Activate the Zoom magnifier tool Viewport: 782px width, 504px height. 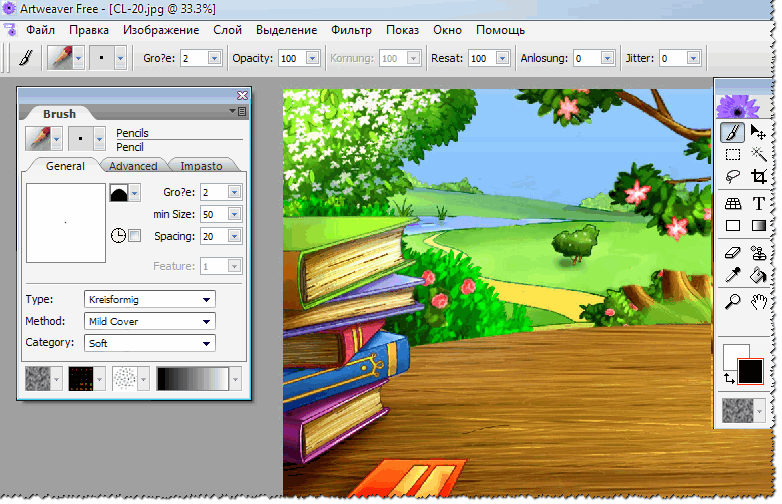click(732, 302)
